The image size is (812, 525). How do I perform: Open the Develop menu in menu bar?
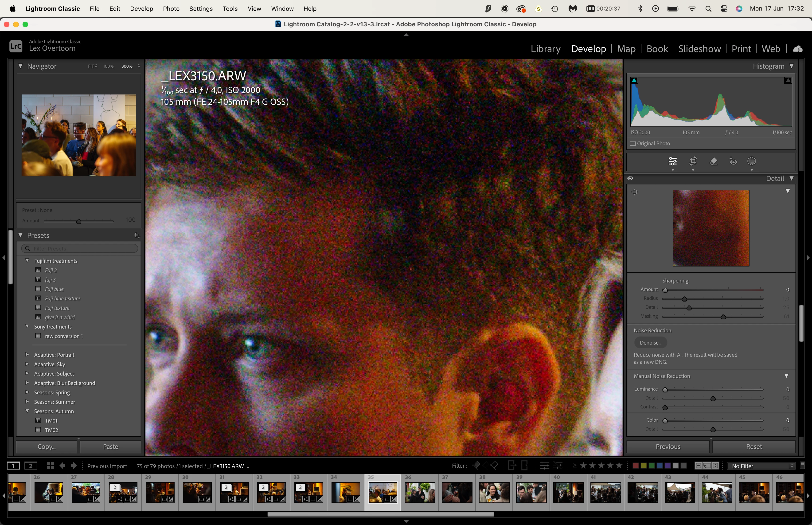coord(141,8)
